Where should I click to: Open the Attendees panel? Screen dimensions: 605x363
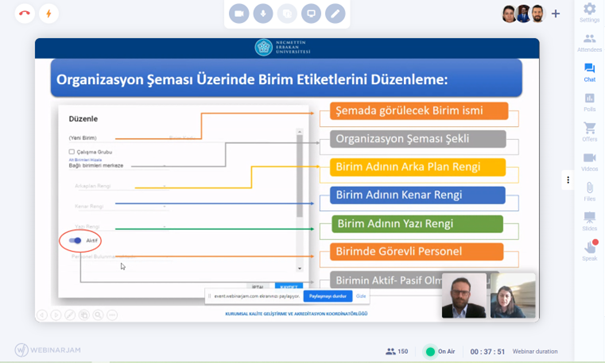pos(589,43)
